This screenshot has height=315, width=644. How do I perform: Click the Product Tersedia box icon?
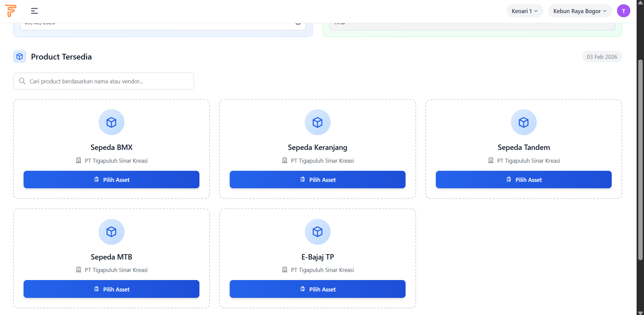[20, 56]
